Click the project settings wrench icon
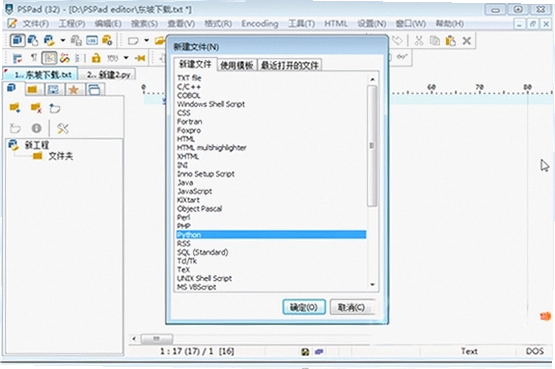This screenshot has width=555, height=369. click(63, 128)
